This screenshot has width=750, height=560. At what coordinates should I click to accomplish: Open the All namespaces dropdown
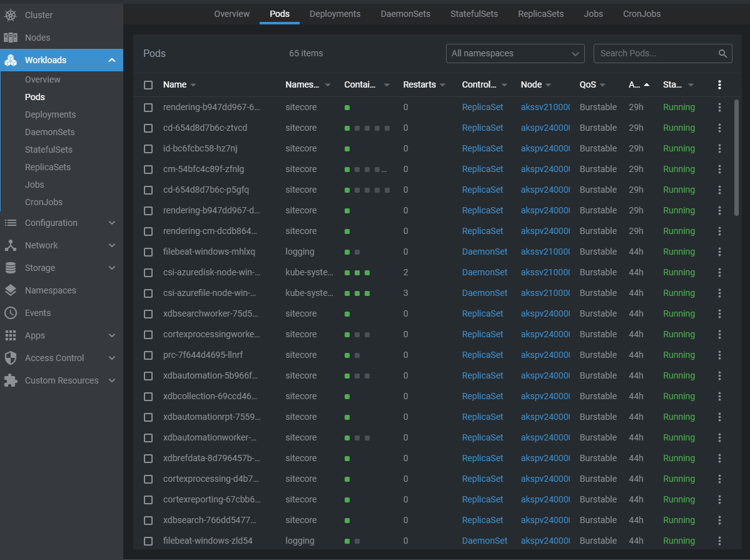pos(515,54)
